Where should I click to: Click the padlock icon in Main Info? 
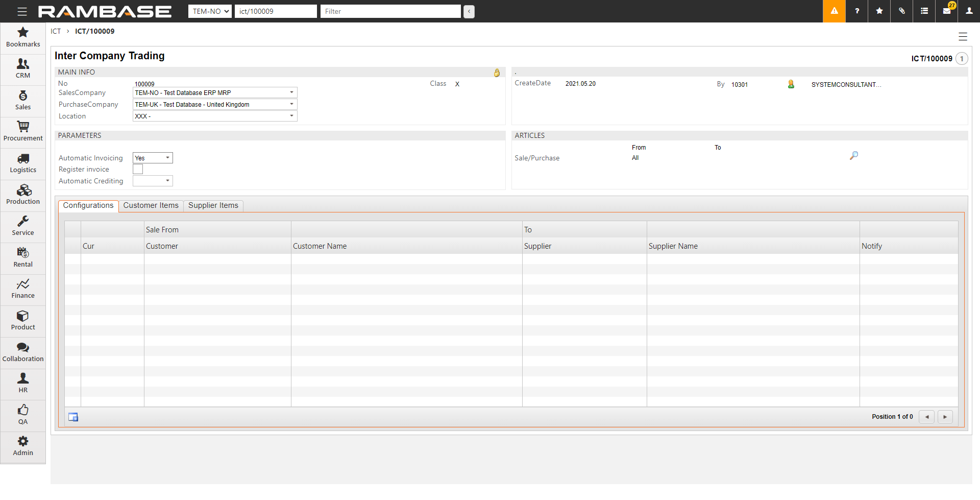point(497,73)
